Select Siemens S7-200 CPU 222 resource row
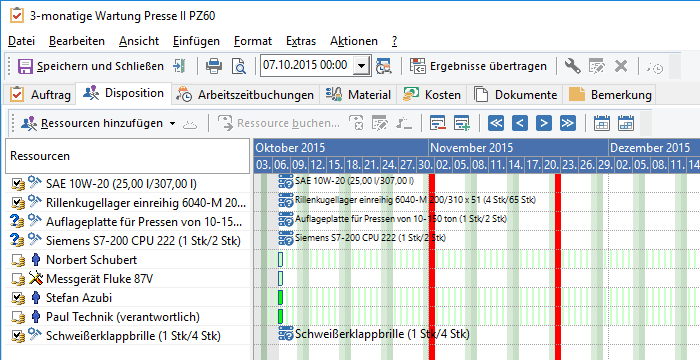 [127, 241]
